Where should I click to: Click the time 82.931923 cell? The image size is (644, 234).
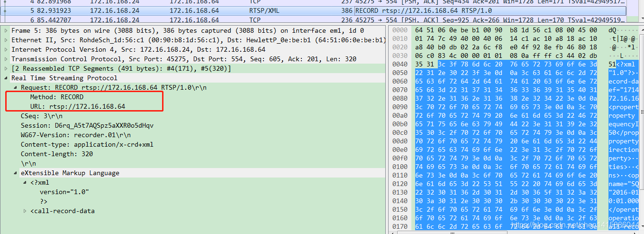point(54,10)
